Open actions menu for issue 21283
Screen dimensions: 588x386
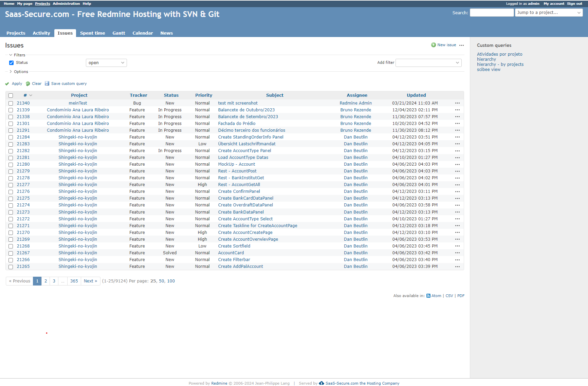[x=457, y=144]
